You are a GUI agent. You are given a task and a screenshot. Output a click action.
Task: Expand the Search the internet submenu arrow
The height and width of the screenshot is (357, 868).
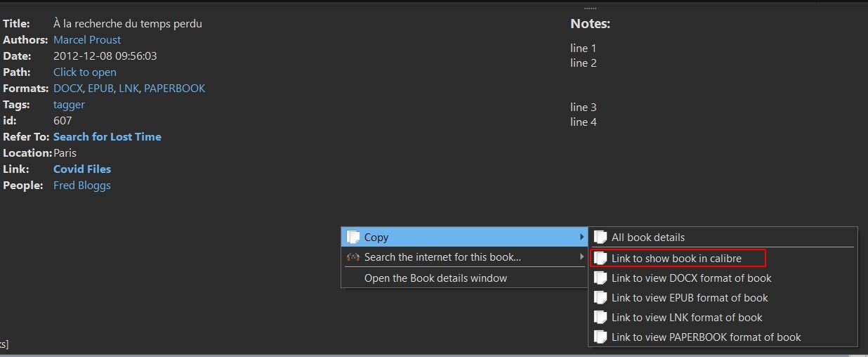[x=581, y=257]
